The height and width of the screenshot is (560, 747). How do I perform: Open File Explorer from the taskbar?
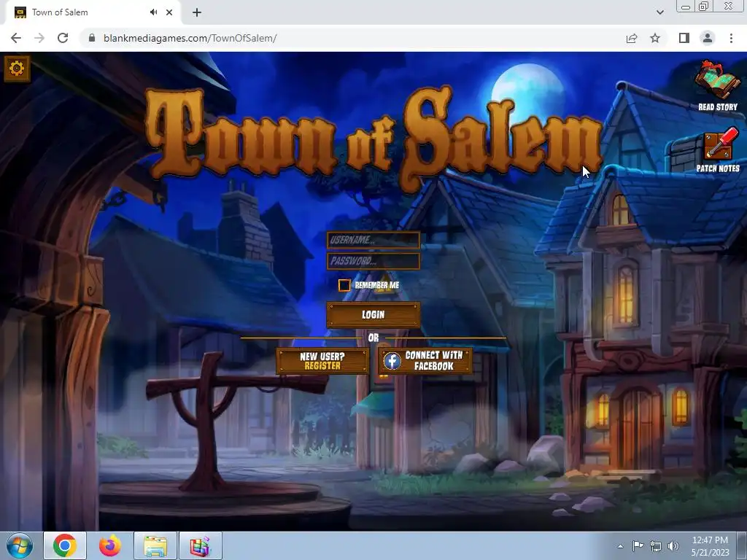(155, 545)
